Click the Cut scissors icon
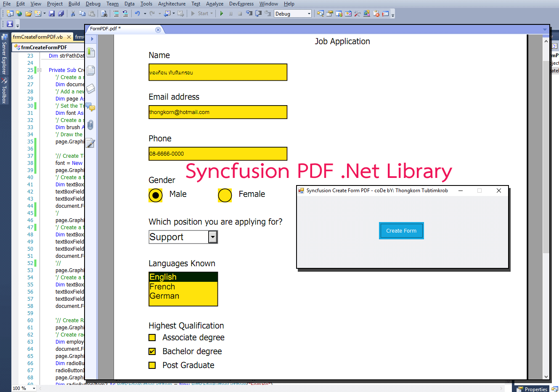The image size is (559, 392). tap(73, 13)
